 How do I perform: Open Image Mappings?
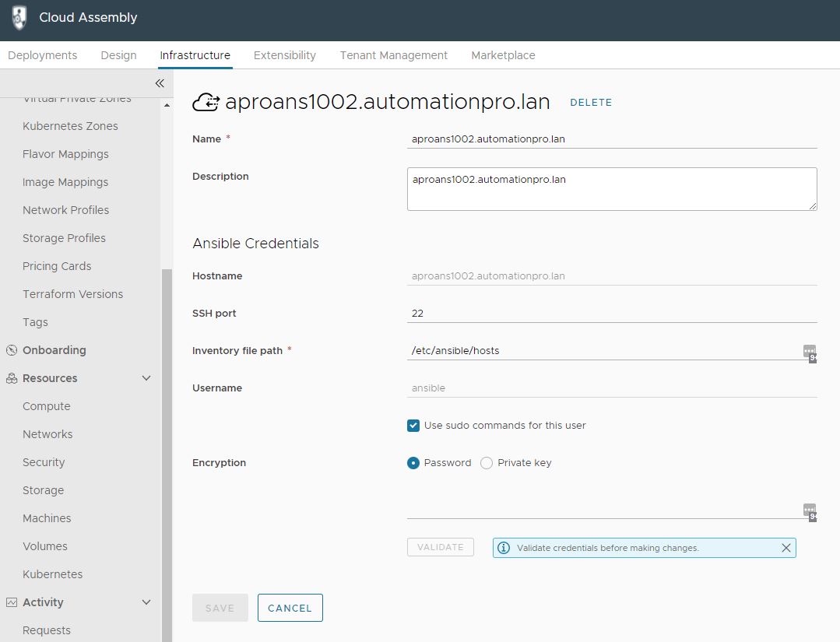(65, 182)
